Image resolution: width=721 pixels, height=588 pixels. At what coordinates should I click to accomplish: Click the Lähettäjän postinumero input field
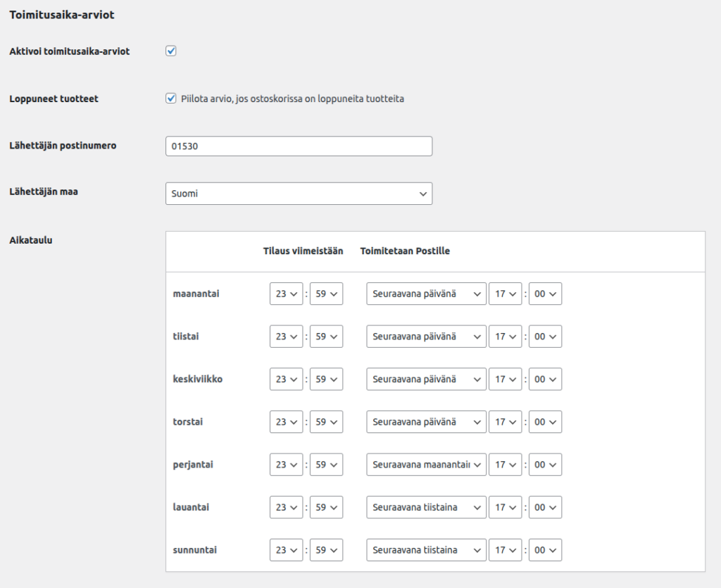click(299, 146)
